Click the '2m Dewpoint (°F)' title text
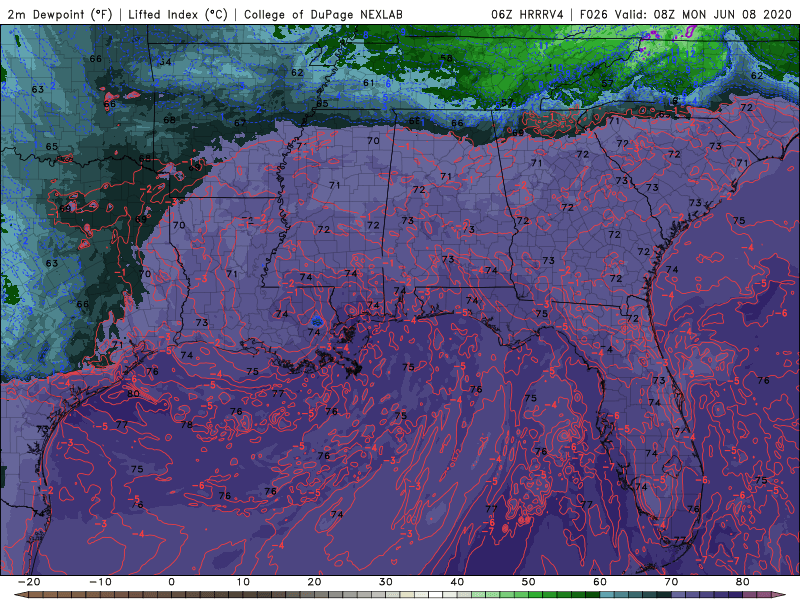The image size is (800, 600). coord(60,14)
